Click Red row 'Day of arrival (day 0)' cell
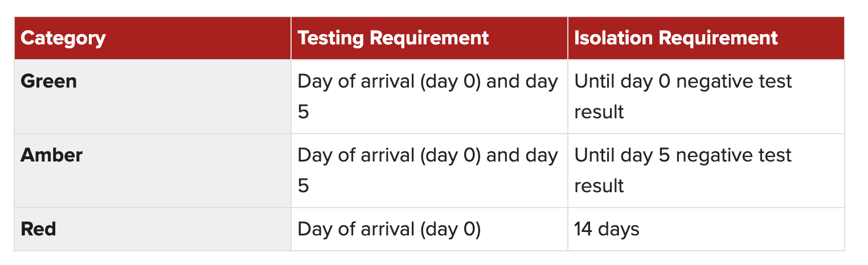The width and height of the screenshot is (868, 265). [429, 229]
